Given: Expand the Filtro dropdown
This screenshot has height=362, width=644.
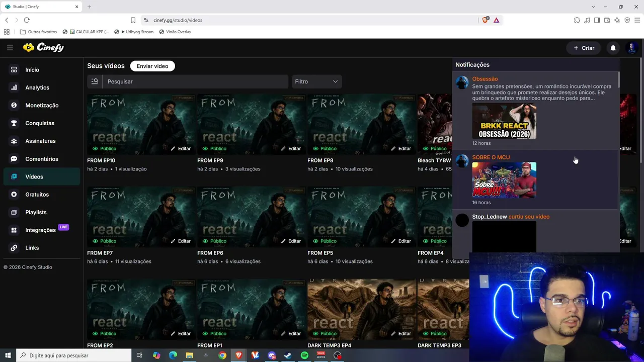Looking at the screenshot, I should 316,81.
